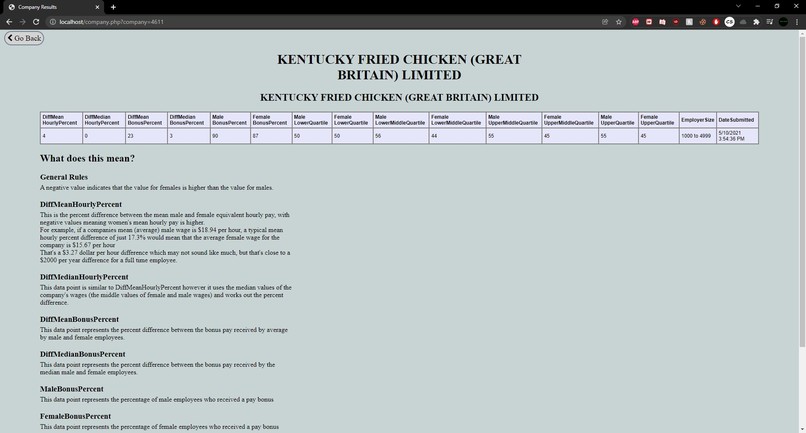Click the Male UpperMiddleQuartile column header
The width and height of the screenshot is (806, 433).
coord(514,120)
